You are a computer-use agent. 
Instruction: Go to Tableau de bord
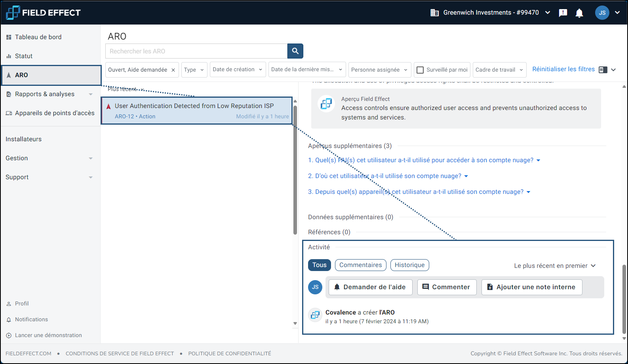tap(38, 37)
